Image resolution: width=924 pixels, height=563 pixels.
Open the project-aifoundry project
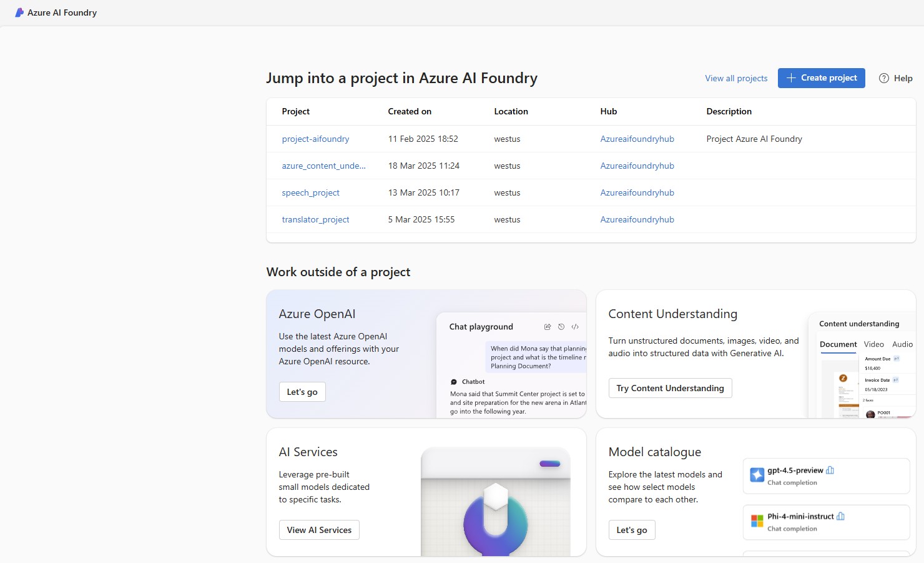tap(316, 139)
